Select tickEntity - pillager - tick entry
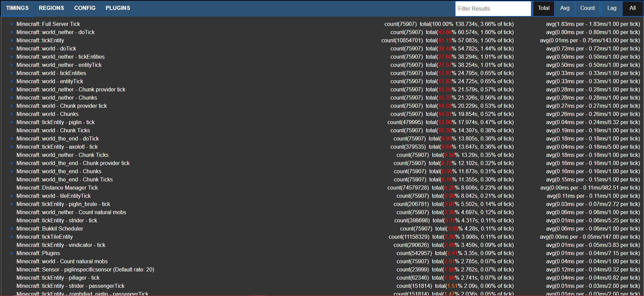This screenshot has height=296, width=644. (x=58, y=278)
